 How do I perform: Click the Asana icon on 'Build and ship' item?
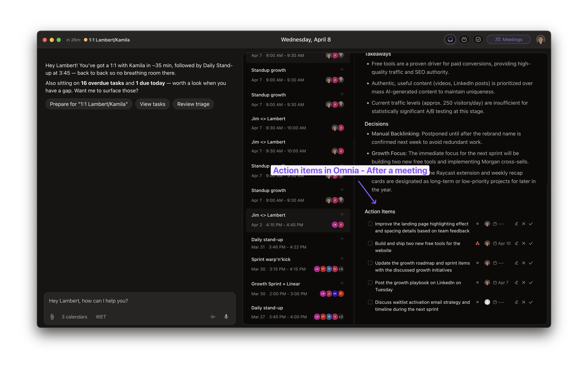coord(477,243)
